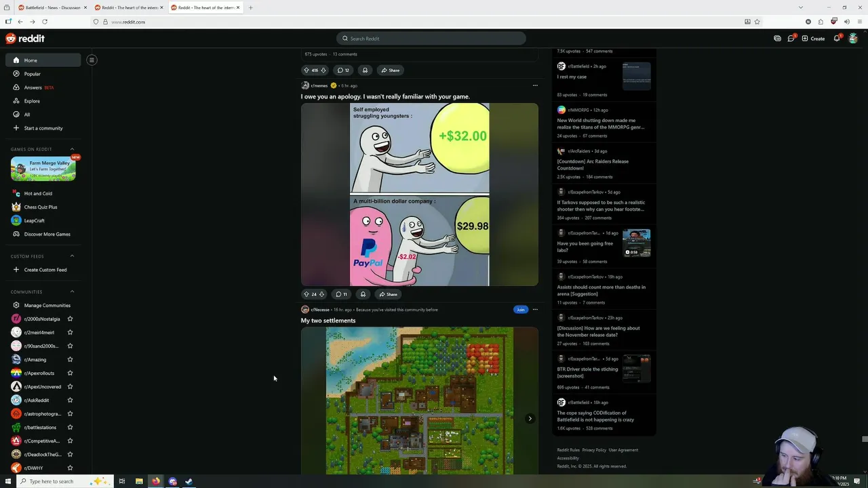The width and height of the screenshot is (868, 488).
Task: Upvote the post with 416 votes
Action: [306, 70]
